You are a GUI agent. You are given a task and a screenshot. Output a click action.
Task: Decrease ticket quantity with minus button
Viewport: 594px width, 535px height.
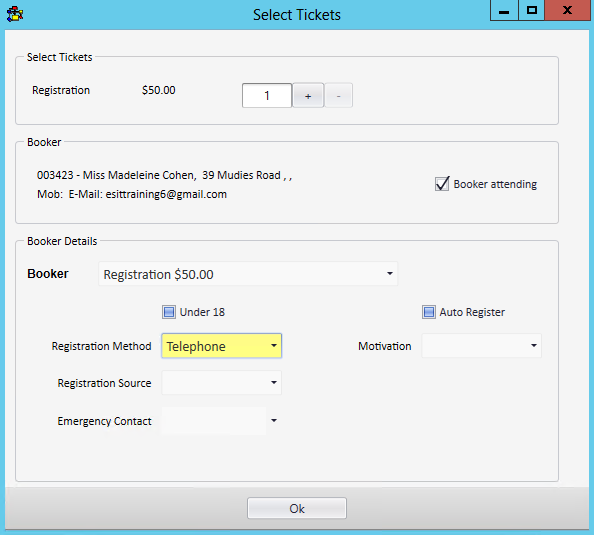[x=338, y=96]
